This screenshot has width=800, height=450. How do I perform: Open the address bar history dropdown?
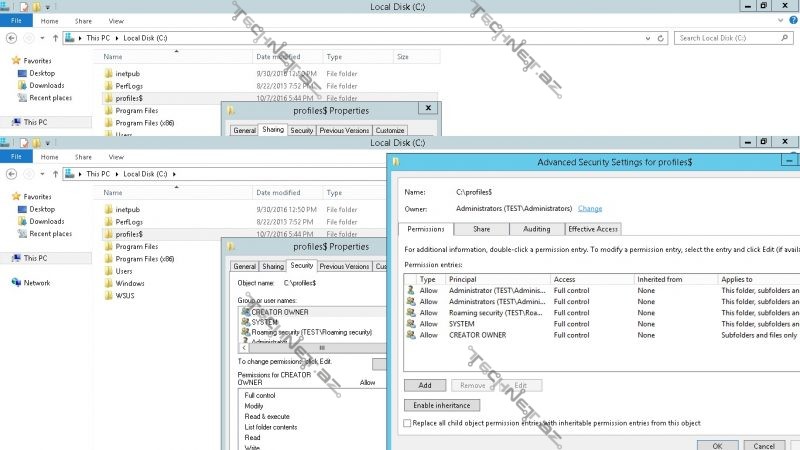coord(646,38)
